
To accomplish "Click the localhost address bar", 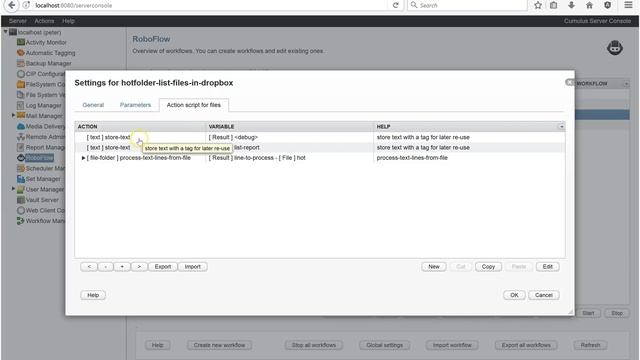I will click(x=208, y=5).
